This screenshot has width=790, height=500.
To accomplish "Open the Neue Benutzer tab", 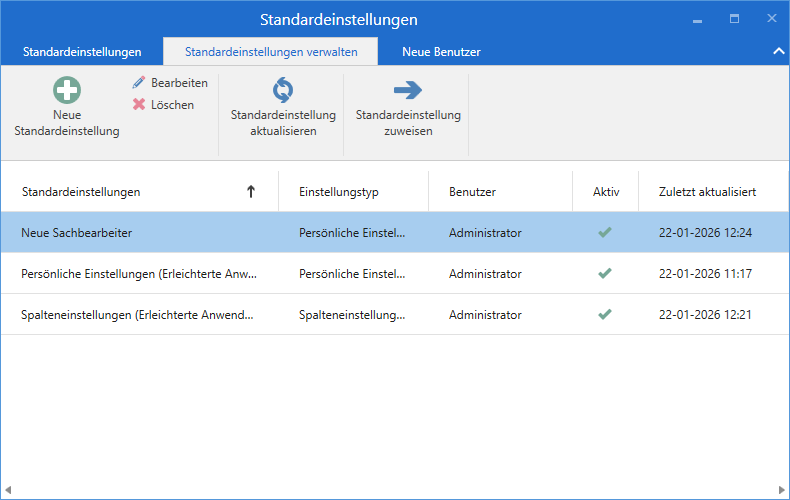I will coord(441,52).
